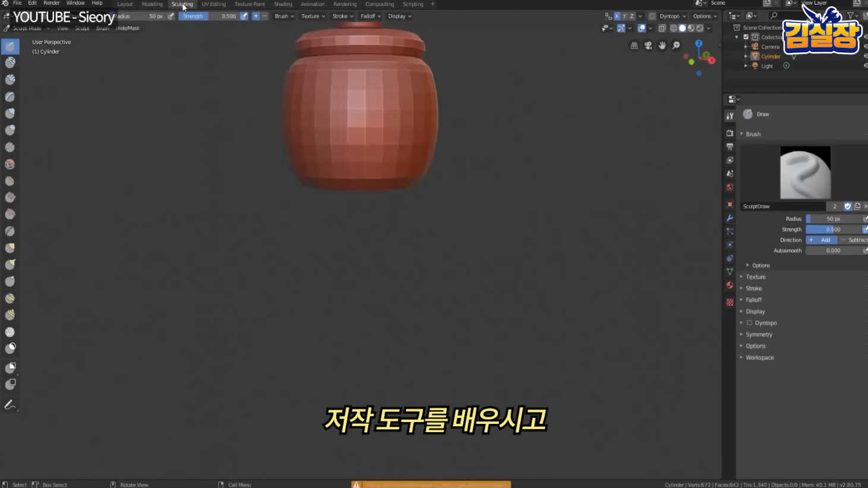
Task: Expand the Symmetry section in the brush settings
Action: pyautogui.click(x=759, y=334)
